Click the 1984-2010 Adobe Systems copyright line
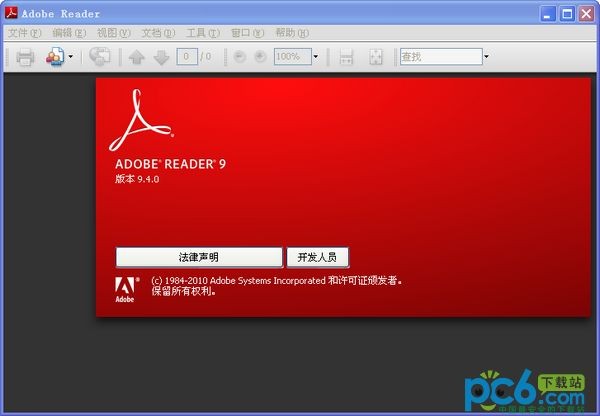 click(276, 281)
